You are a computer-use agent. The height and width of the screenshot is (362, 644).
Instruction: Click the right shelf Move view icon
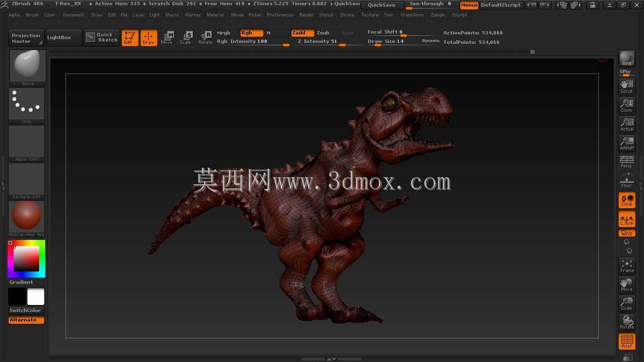[x=627, y=285]
